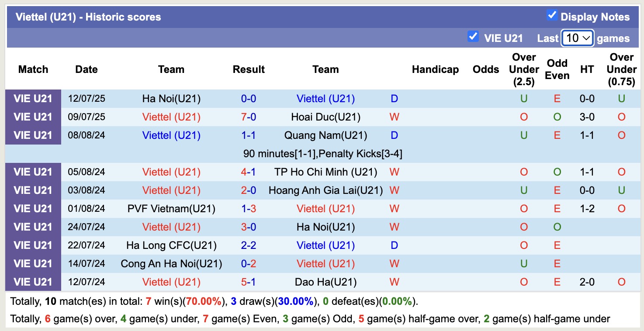Uncheck the VIE U21 league filter
The width and height of the screenshot is (644, 331).
[473, 36]
